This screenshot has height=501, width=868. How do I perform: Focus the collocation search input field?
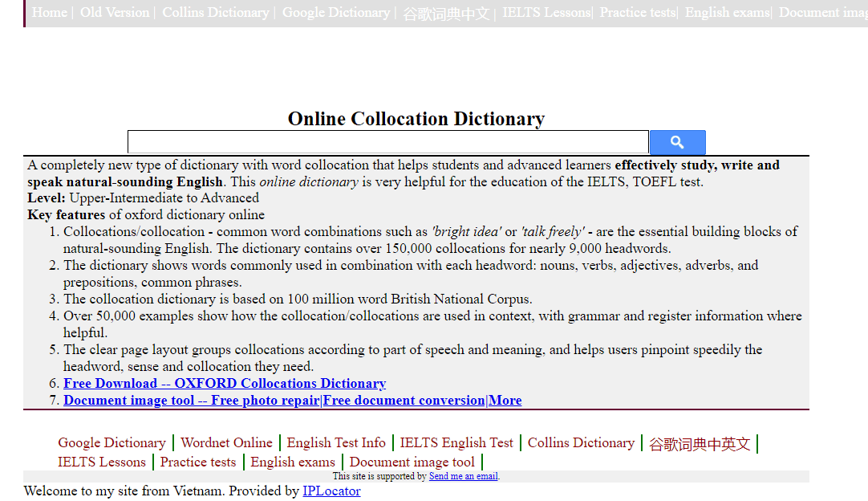pyautogui.click(x=388, y=142)
